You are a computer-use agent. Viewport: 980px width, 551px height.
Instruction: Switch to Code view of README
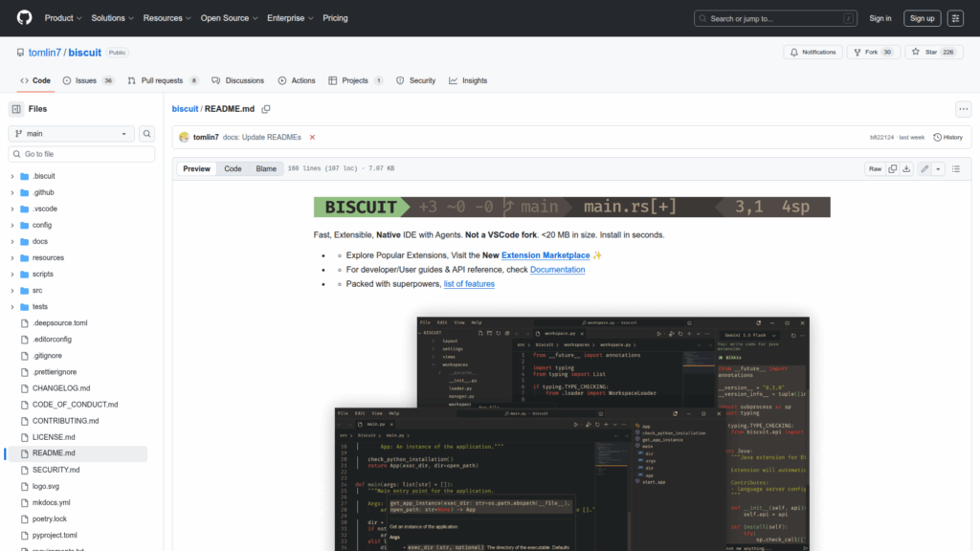(234, 168)
